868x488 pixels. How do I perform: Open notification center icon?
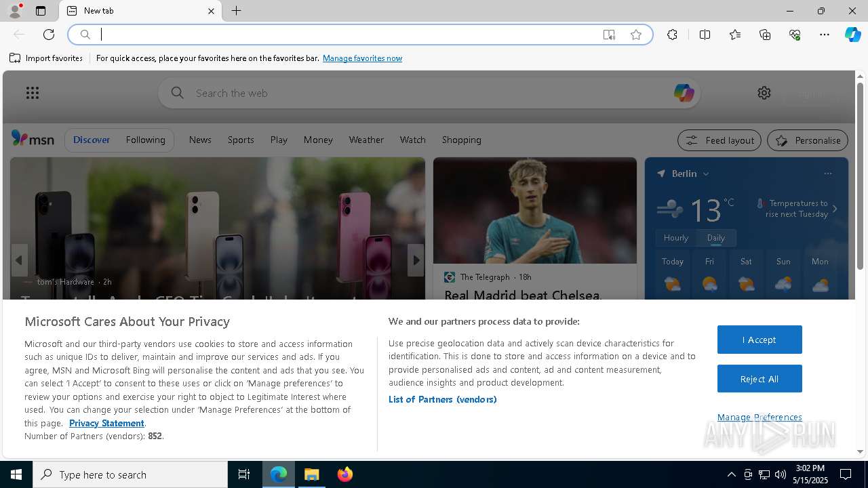[846, 474]
